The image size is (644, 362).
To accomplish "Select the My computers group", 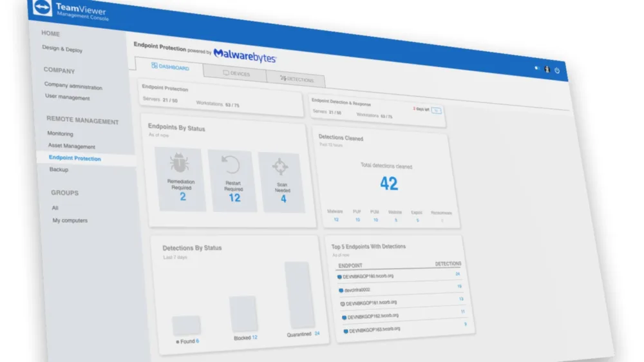I will click(70, 221).
